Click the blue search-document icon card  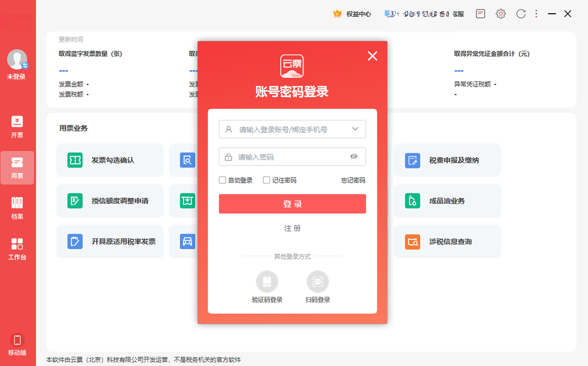(187, 160)
